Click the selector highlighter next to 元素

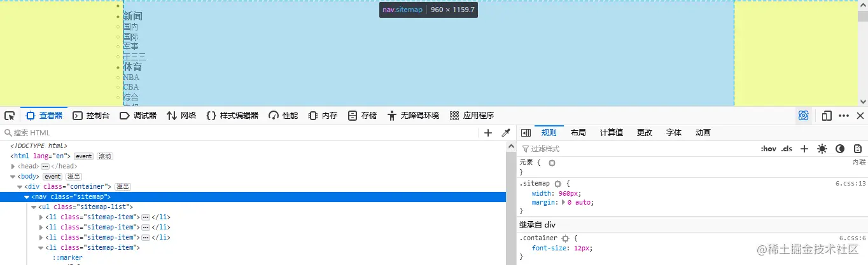[x=552, y=163]
